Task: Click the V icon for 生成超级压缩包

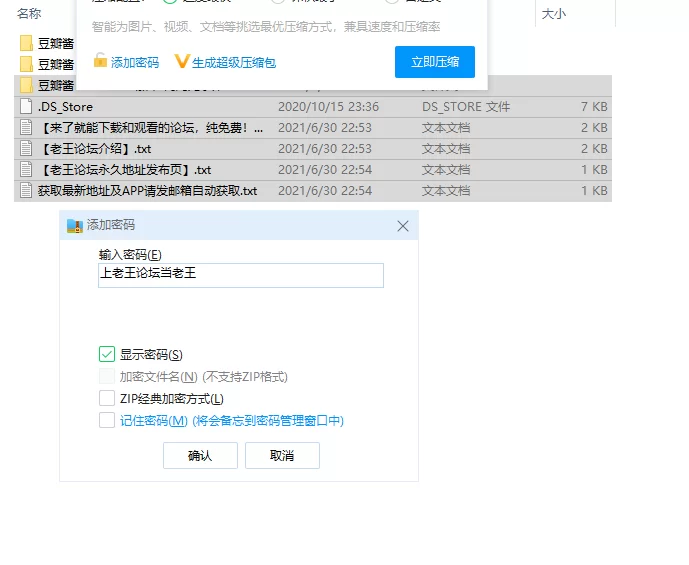Action: [x=181, y=61]
